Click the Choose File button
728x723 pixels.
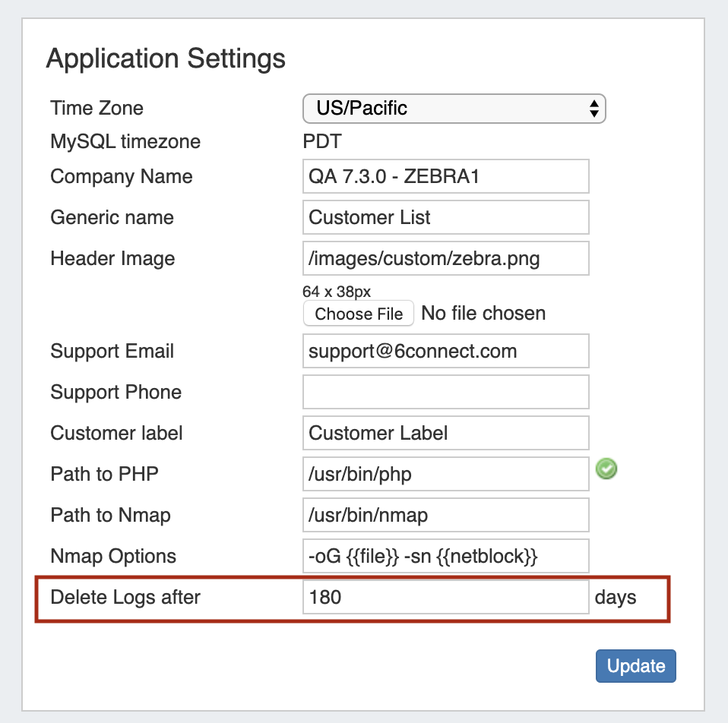click(359, 314)
